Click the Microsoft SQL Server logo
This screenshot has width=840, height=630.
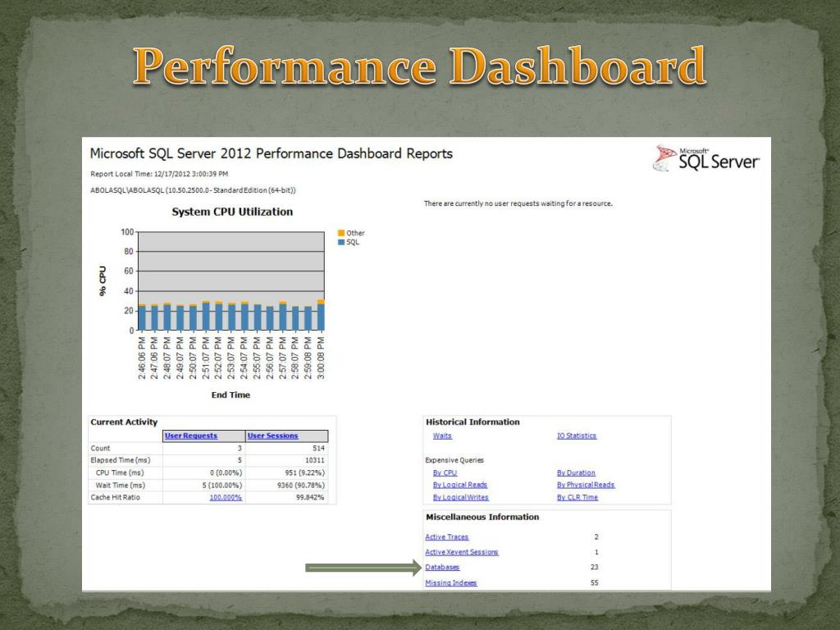coord(706,158)
